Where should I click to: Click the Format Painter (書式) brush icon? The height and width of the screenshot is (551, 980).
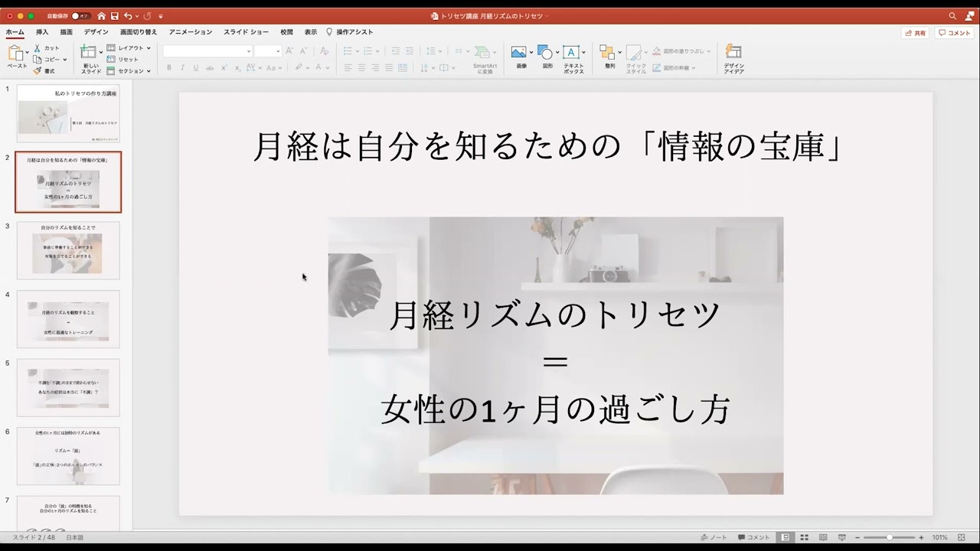click(x=37, y=70)
